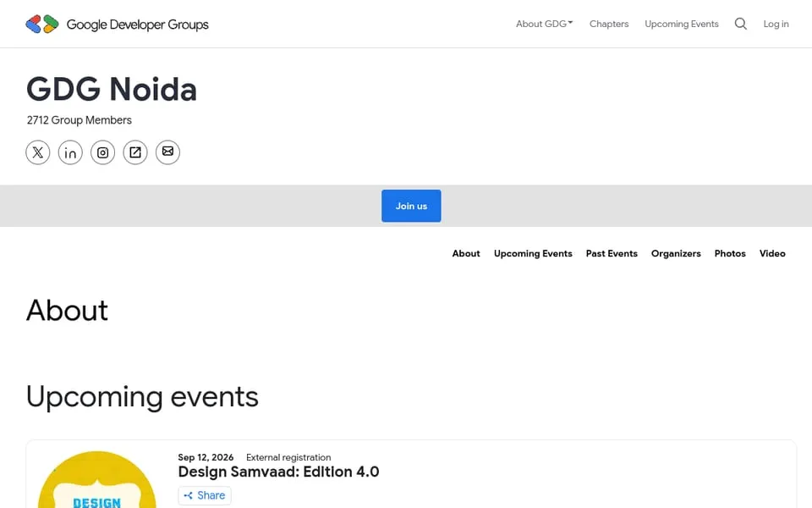Image resolution: width=812 pixels, height=508 pixels.
Task: Open the LinkedIn social icon
Action: click(70, 152)
